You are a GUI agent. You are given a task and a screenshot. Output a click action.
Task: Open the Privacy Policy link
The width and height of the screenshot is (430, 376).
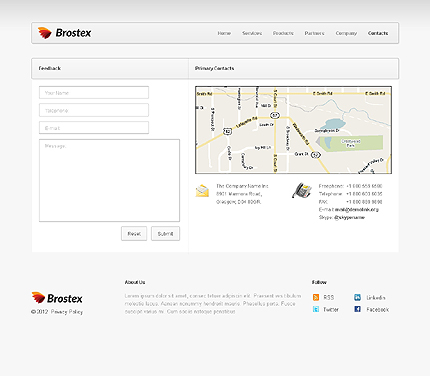[x=67, y=312]
